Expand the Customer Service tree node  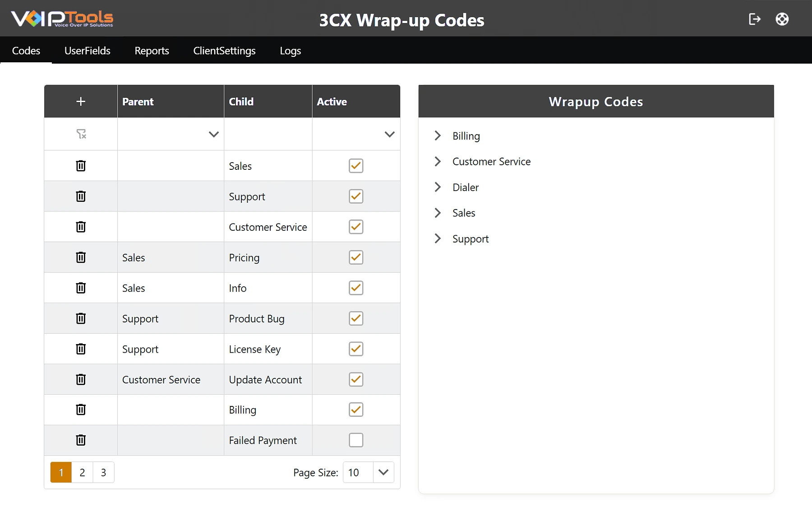438,162
